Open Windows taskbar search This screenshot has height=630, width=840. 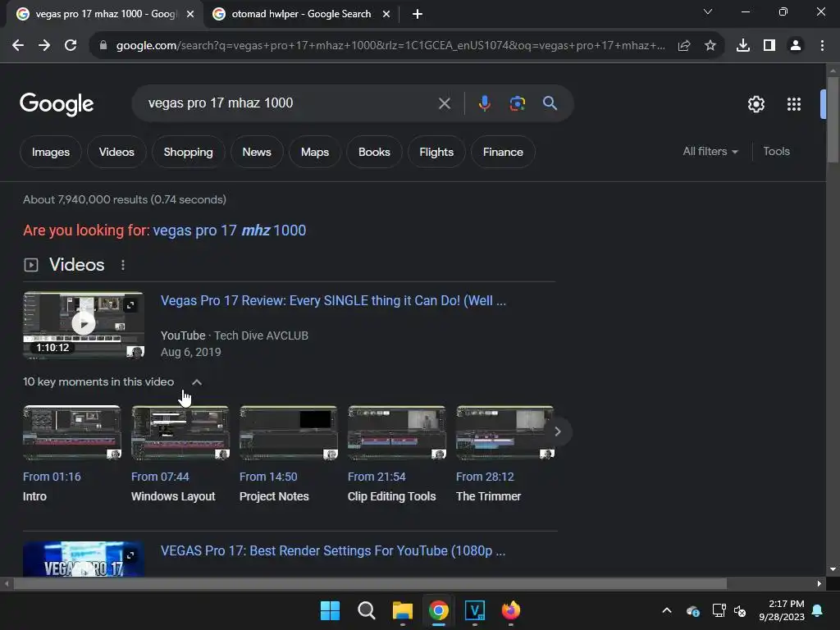click(x=367, y=610)
